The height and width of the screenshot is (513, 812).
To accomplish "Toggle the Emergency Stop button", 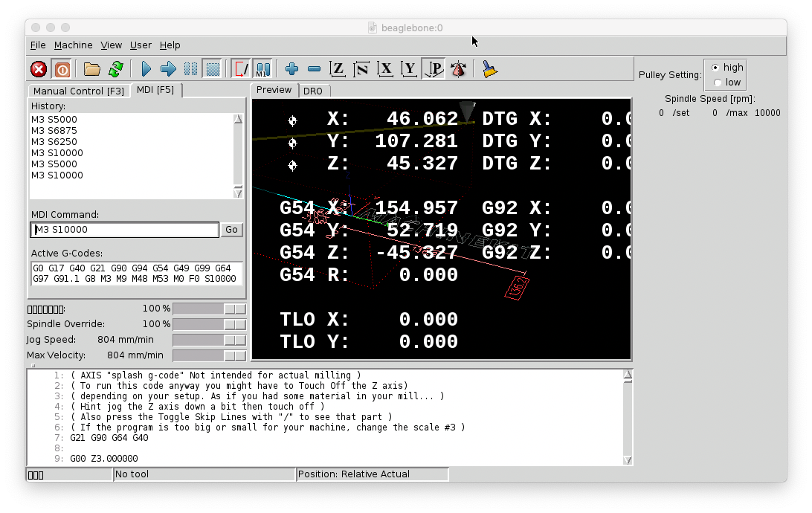I will point(39,69).
